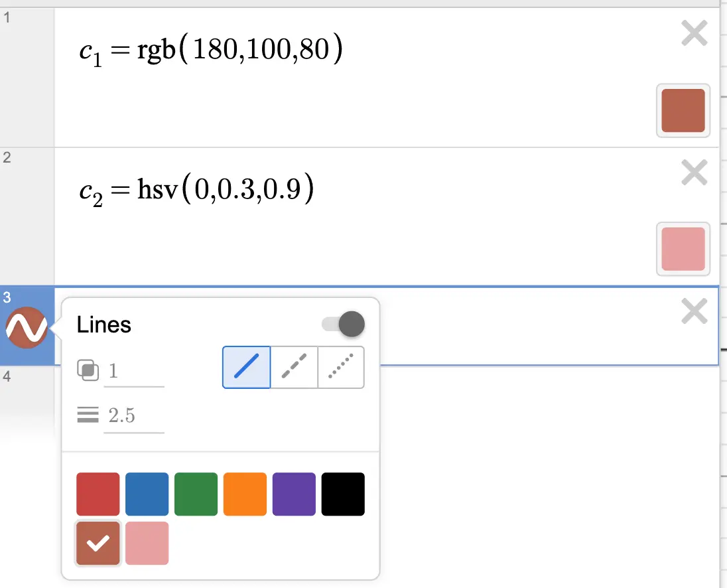Click the line width icon in the Lines popup
This screenshot has height=588, width=727.
87,414
